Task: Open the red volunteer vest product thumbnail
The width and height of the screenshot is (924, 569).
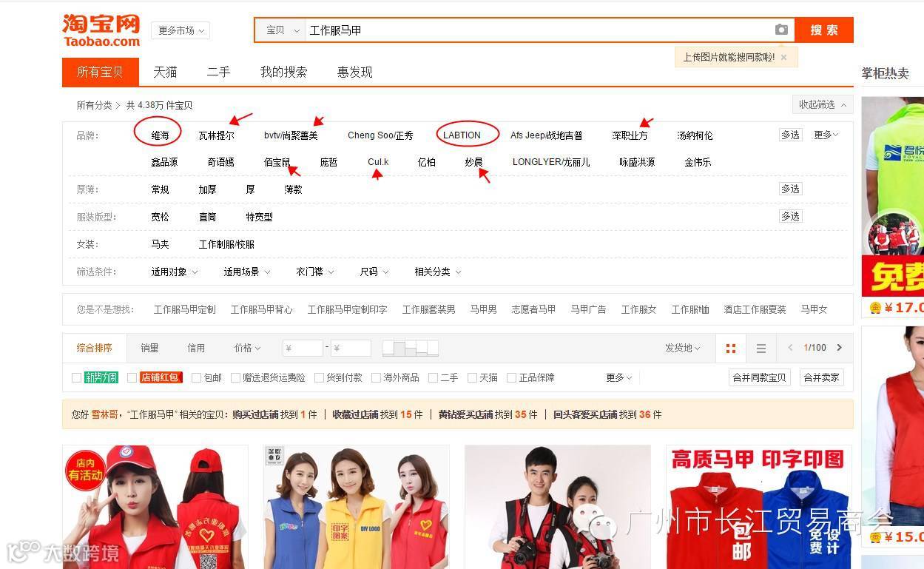Action: coord(155,507)
